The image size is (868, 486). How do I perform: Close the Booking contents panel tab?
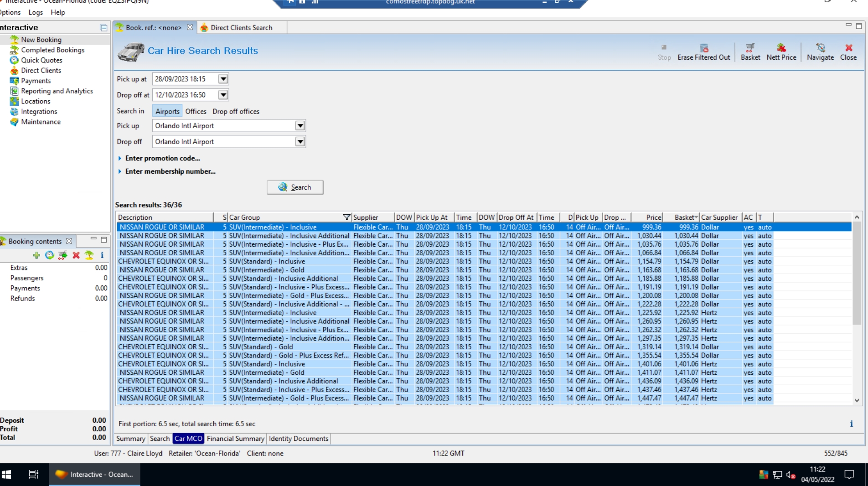coord(69,241)
